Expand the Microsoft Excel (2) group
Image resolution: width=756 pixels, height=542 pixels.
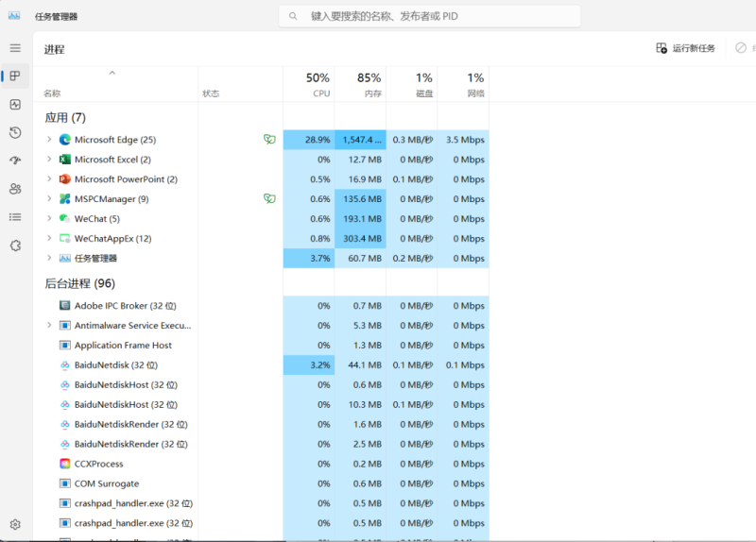(49, 159)
